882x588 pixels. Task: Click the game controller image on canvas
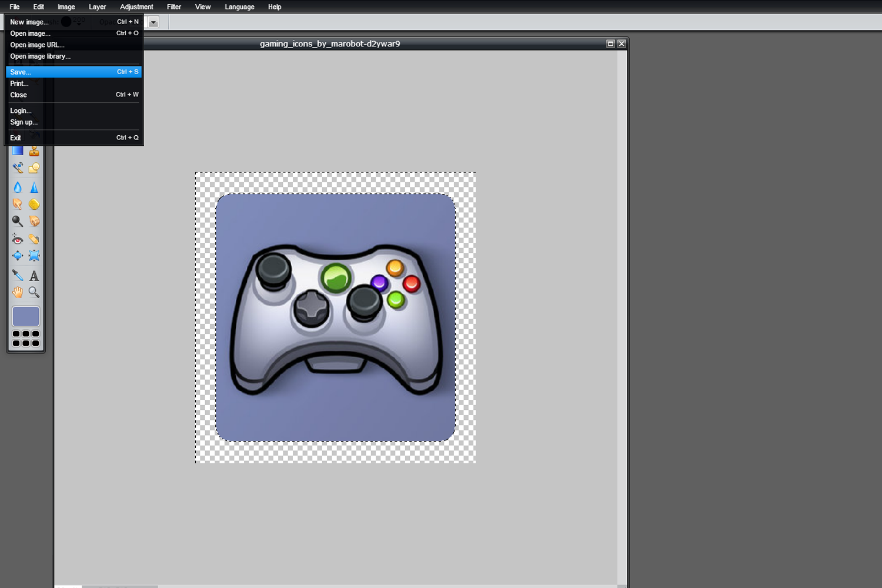click(336, 318)
